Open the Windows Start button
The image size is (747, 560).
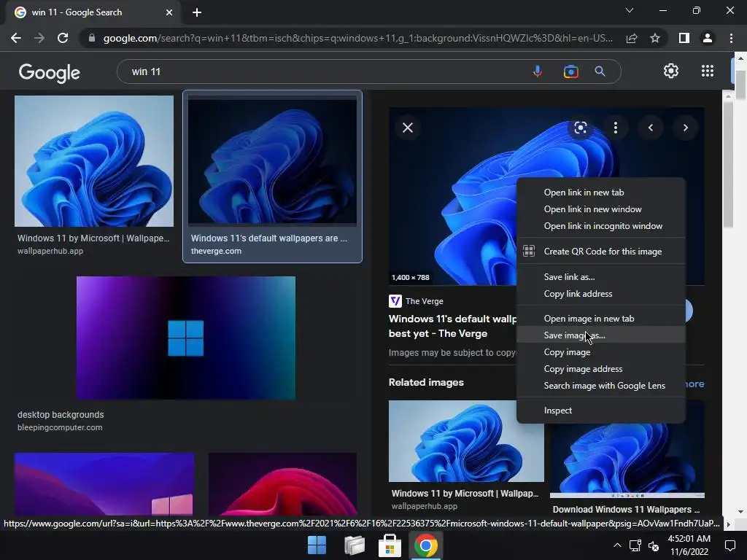317,545
